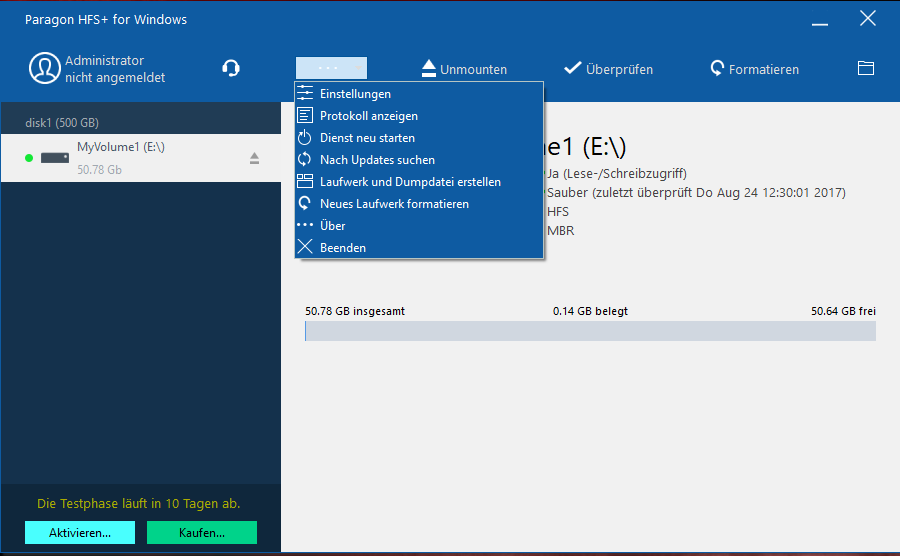This screenshot has width=900, height=556.
Task: Click the 50.78 GB insgesamt label
Action: coord(355,311)
